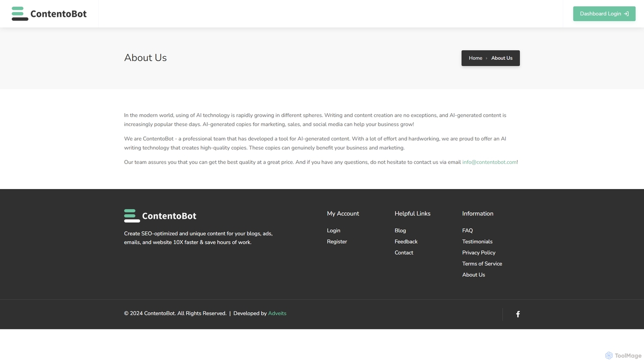View the Testimonials footer link
Viewport: 644px width, 362px height.
pos(477,242)
